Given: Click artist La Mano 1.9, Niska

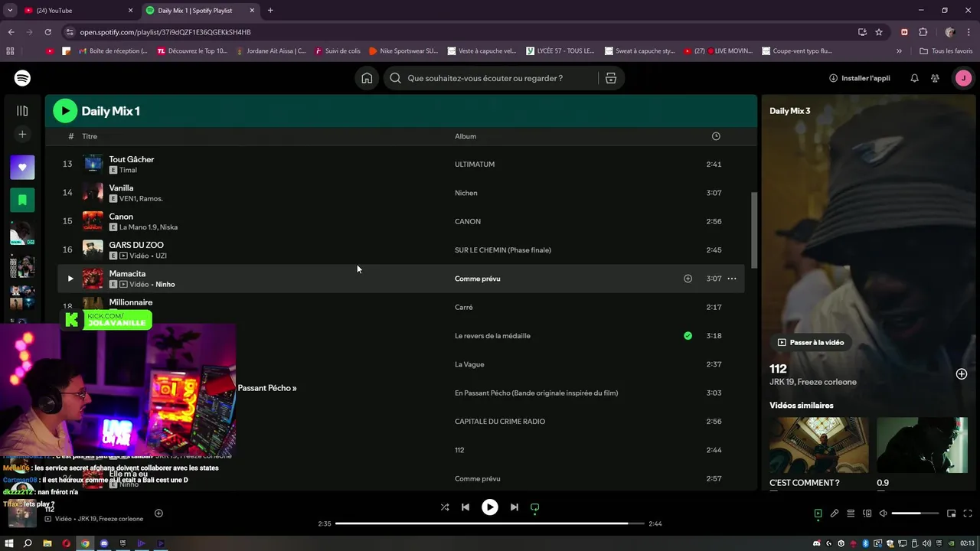Looking at the screenshot, I should pyautogui.click(x=149, y=227).
